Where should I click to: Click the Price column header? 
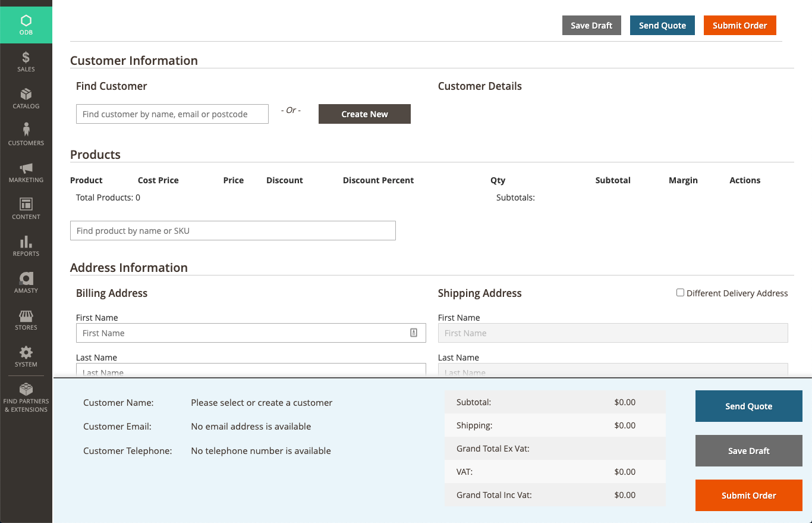(x=234, y=180)
